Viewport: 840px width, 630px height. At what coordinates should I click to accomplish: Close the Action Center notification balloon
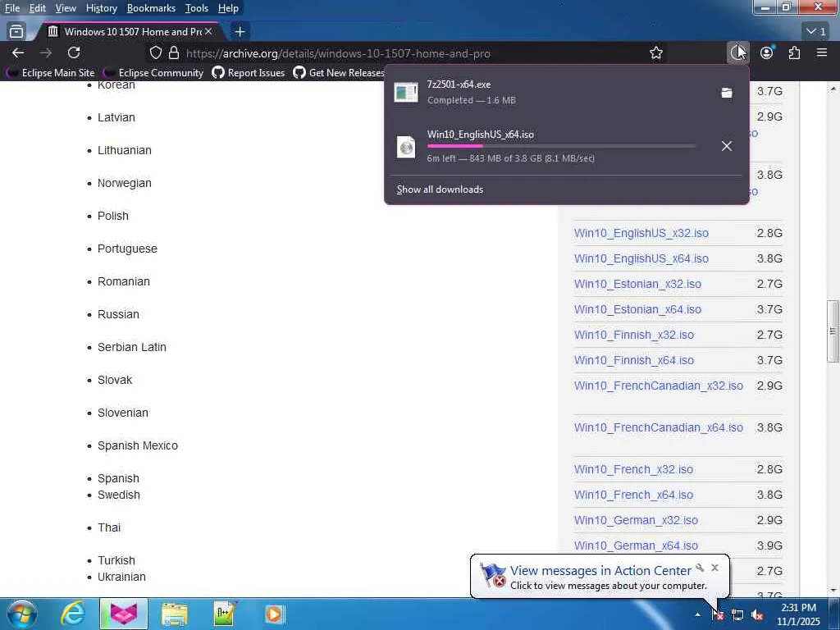click(x=714, y=568)
